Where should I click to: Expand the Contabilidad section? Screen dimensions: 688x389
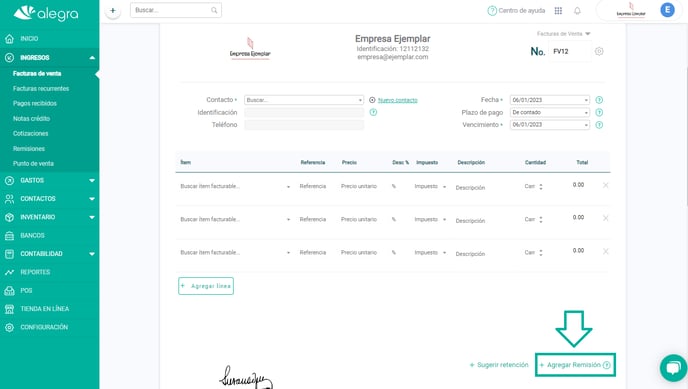coord(50,253)
